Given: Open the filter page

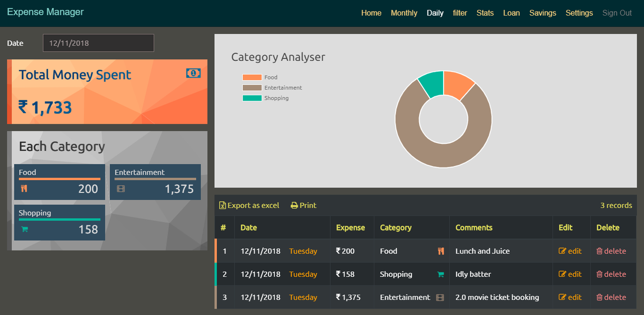Looking at the screenshot, I should (460, 13).
